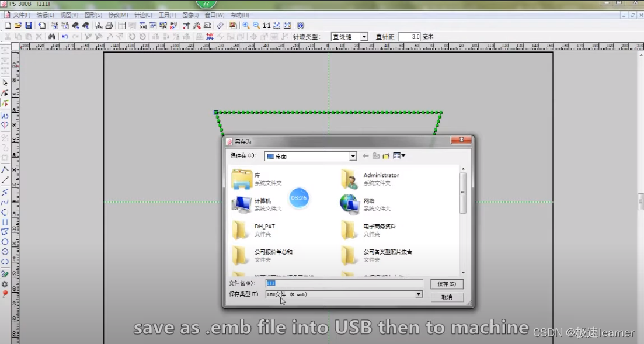Click the Open file folder icon
Image resolution: width=644 pixels, height=344 pixels.
[18, 26]
